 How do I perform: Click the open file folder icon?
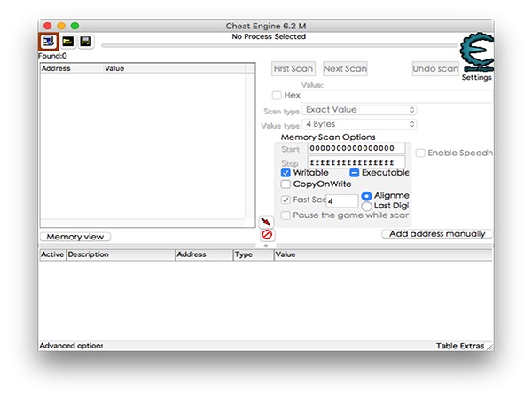(68, 42)
